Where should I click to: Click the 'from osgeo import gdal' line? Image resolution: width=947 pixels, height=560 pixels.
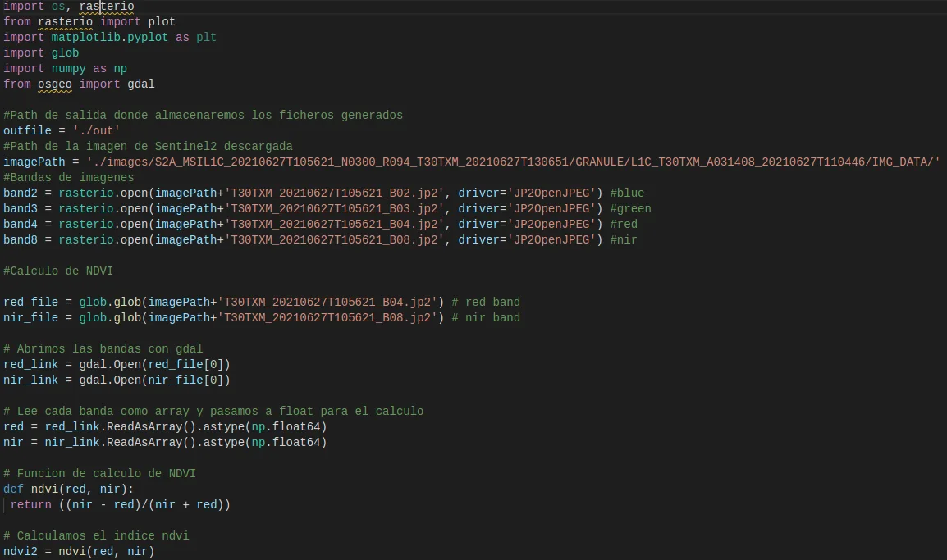pos(79,84)
